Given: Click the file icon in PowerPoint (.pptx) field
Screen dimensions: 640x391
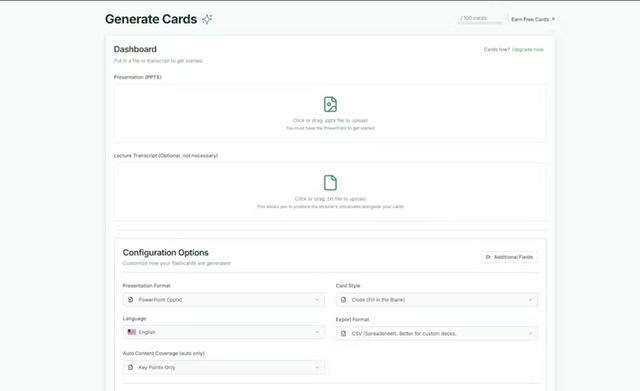Looking at the screenshot, I should (131, 300).
